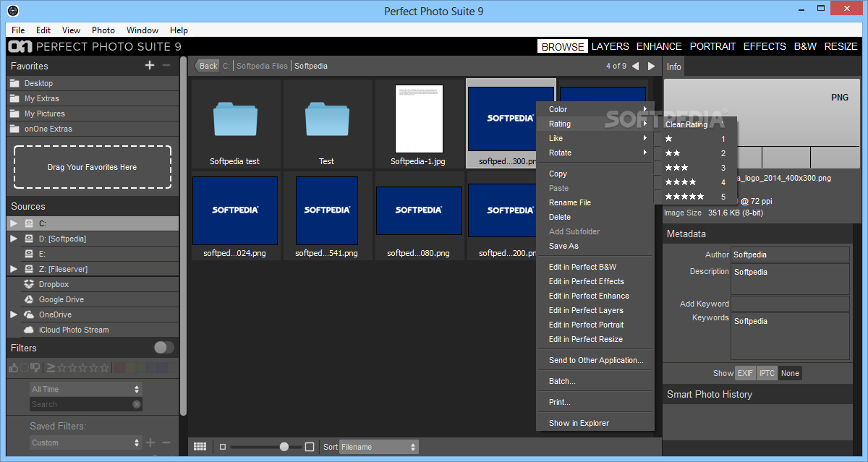Choose Batch… from the context menu
This screenshot has width=868, height=462.
coord(597,381)
